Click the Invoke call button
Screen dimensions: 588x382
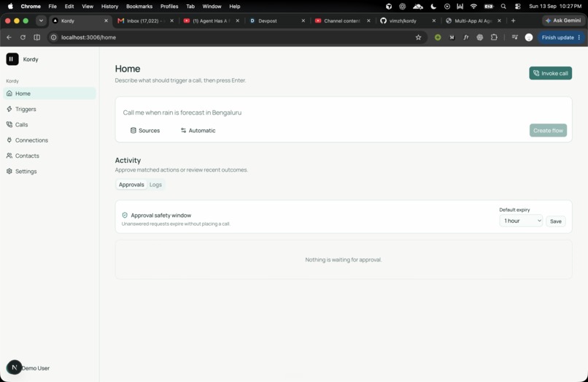click(x=550, y=73)
